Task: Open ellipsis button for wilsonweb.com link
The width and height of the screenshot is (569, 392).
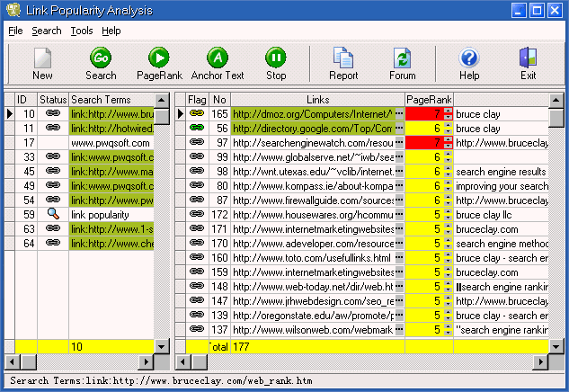Action: point(399,330)
